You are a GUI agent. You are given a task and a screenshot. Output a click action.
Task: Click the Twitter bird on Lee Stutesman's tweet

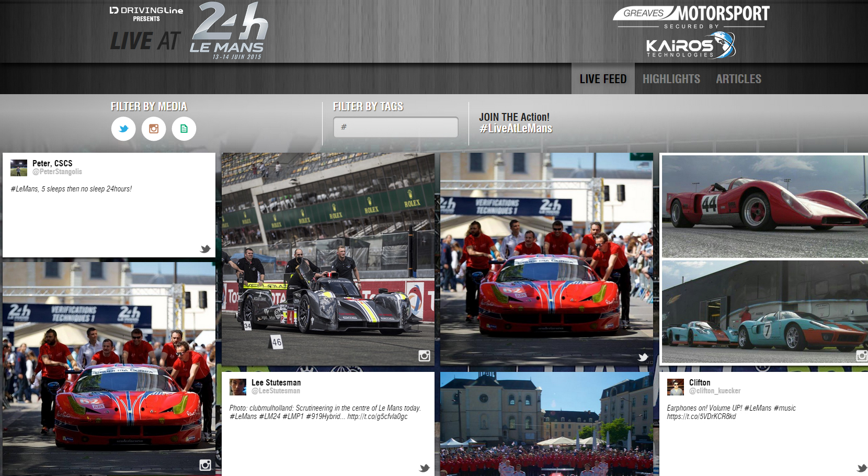tap(424, 468)
